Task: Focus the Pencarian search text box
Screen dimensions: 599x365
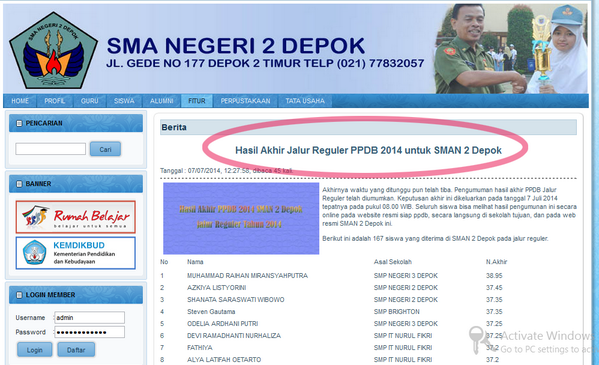Action: pyautogui.click(x=50, y=149)
